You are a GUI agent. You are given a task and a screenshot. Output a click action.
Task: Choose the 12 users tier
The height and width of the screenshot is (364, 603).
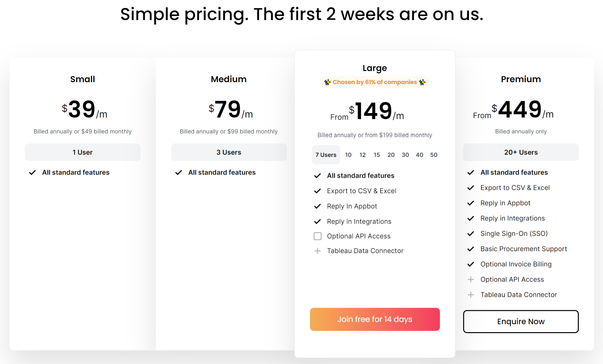363,155
